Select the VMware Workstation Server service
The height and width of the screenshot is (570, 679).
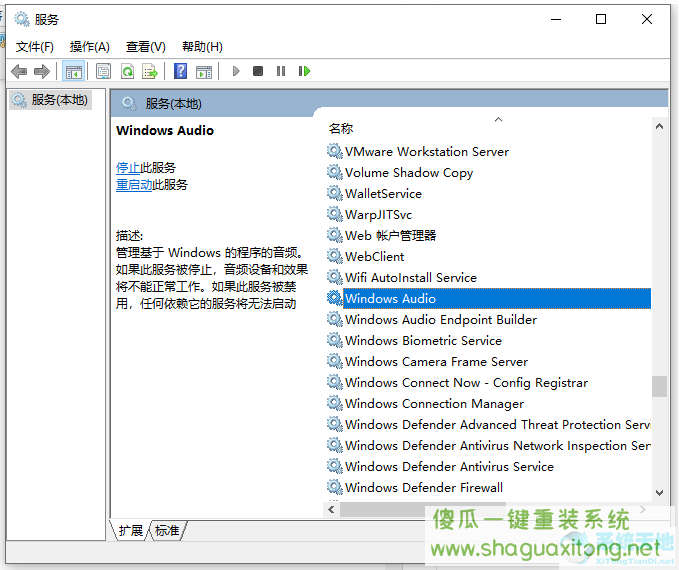click(x=427, y=152)
